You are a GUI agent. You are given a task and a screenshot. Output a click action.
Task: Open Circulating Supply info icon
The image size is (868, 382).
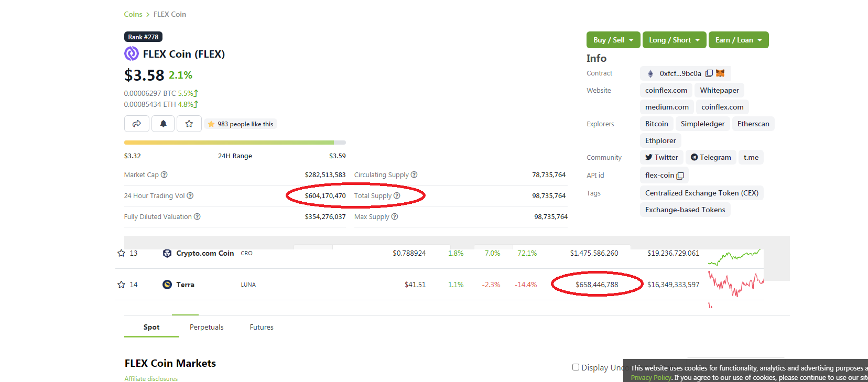(414, 174)
